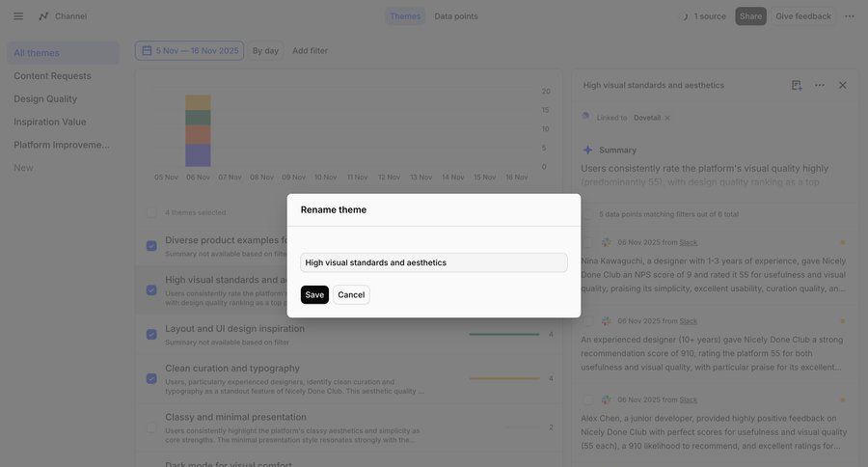The width and height of the screenshot is (868, 467).
Task: Click star marker on Nina Kawaguchi entry
Action: pos(843,242)
